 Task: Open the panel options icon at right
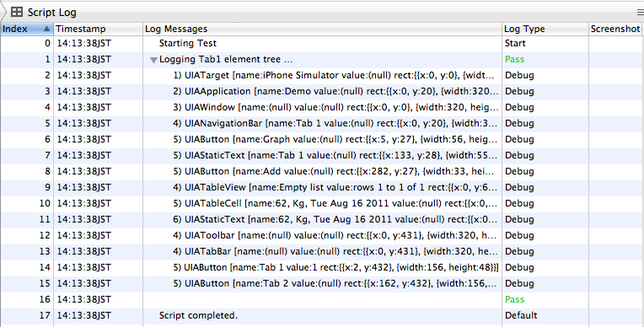[x=640, y=13]
